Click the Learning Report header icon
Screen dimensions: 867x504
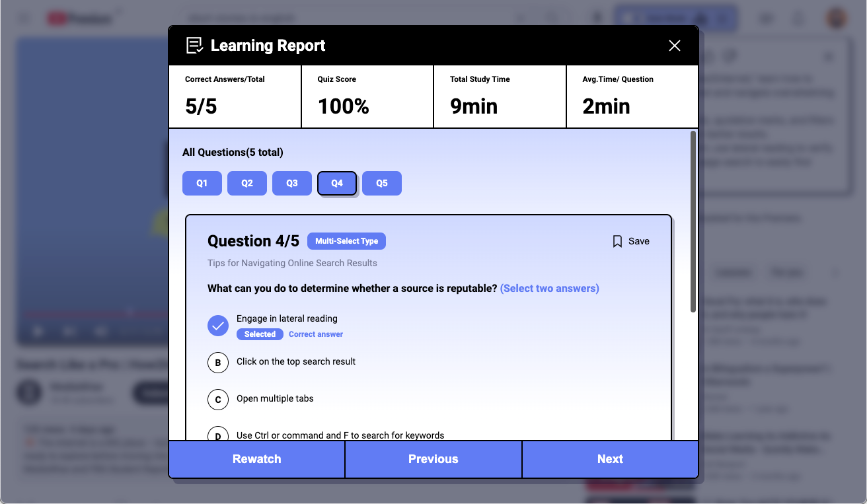pyautogui.click(x=194, y=46)
